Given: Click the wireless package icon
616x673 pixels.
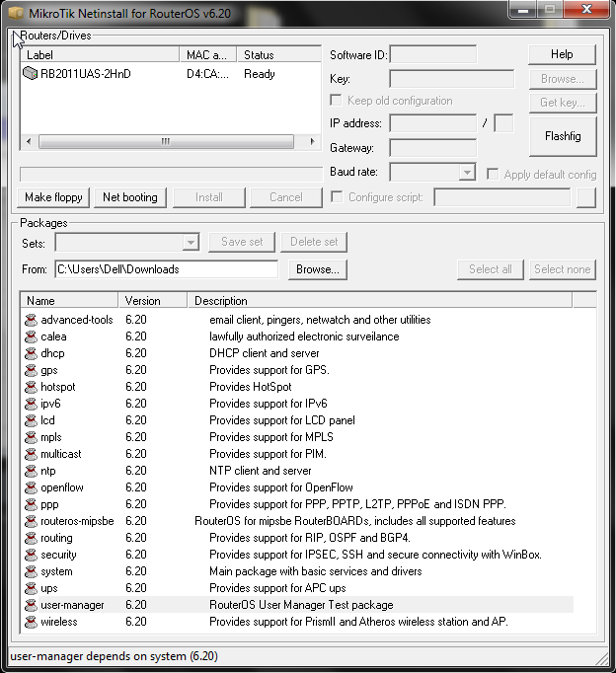Looking at the screenshot, I should pos(31,622).
